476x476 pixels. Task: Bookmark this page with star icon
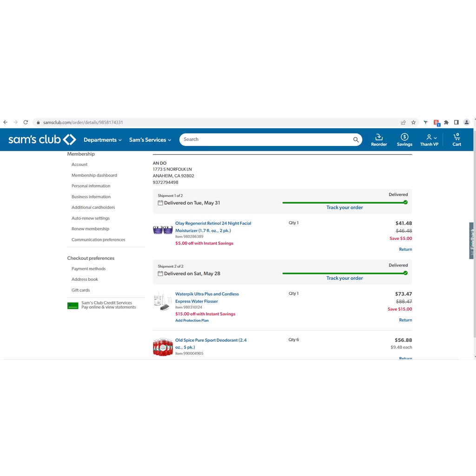pyautogui.click(x=413, y=122)
